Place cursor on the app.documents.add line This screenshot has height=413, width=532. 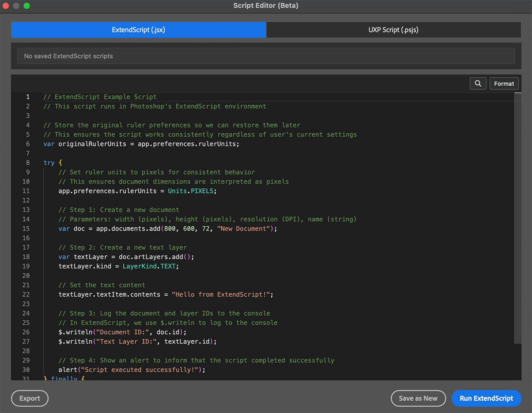coord(167,229)
